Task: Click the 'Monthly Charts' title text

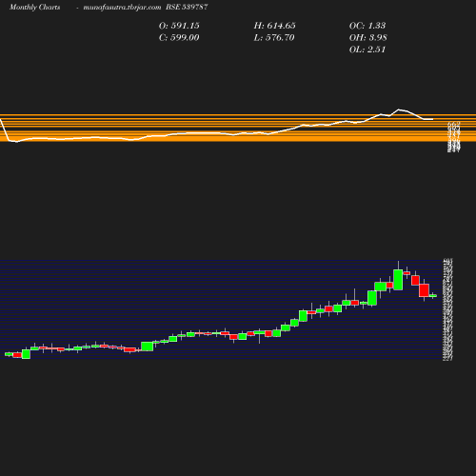Action: (34, 7)
